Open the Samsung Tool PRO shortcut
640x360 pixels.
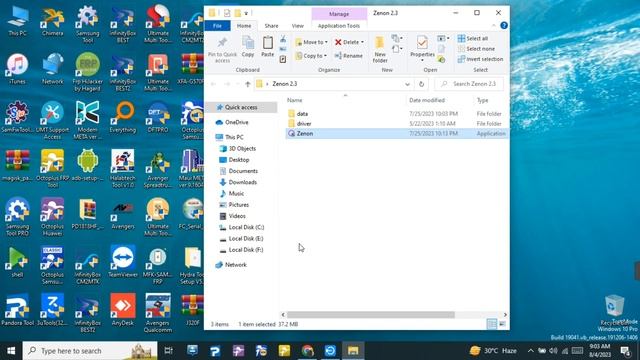pos(17,217)
